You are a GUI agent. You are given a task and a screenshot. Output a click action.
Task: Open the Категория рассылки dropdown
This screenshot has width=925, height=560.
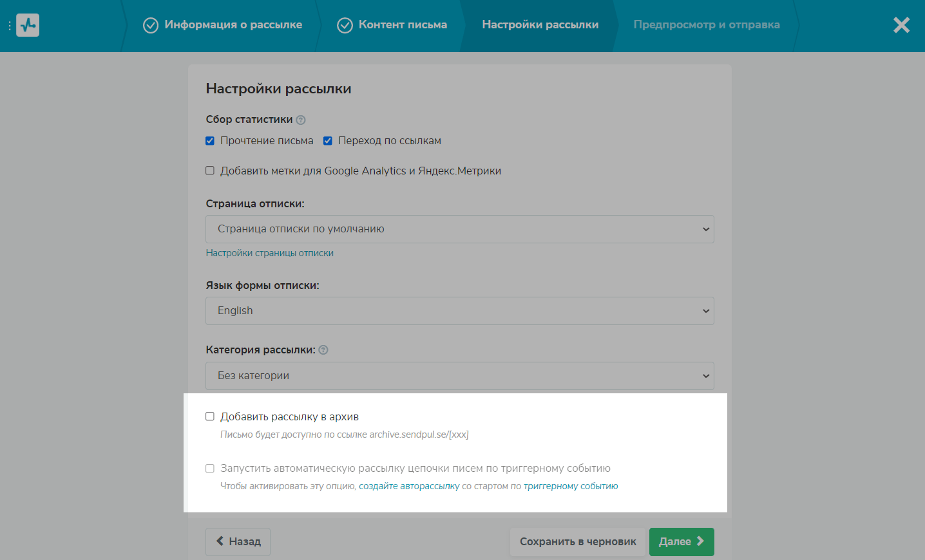point(459,376)
